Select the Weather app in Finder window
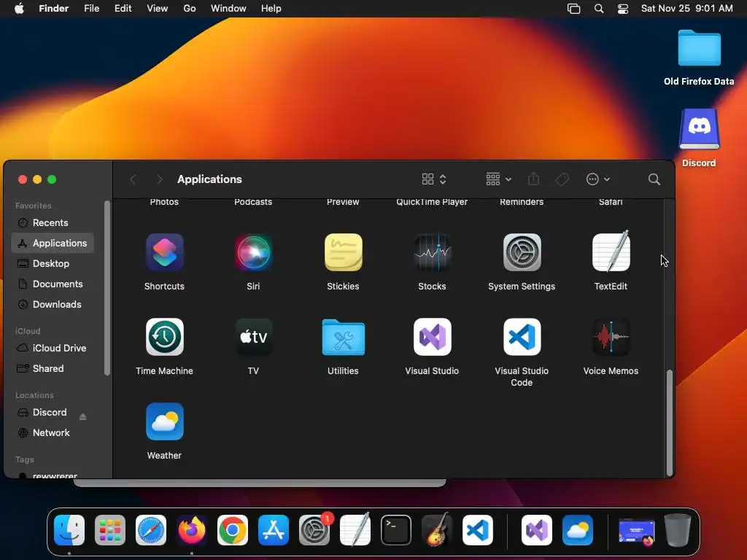The image size is (747, 560). click(x=164, y=421)
